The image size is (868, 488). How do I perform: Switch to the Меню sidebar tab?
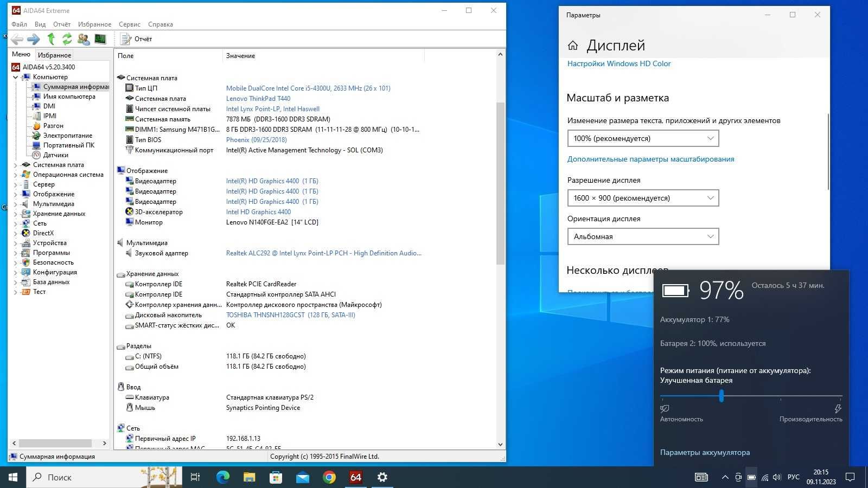pyautogui.click(x=21, y=54)
